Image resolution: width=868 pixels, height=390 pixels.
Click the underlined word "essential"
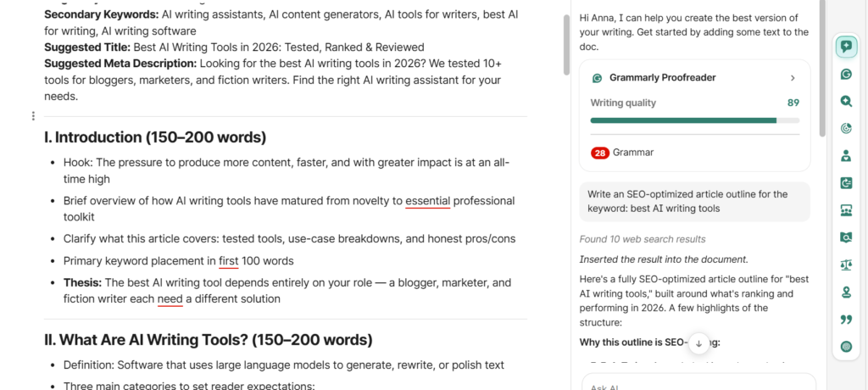click(427, 201)
